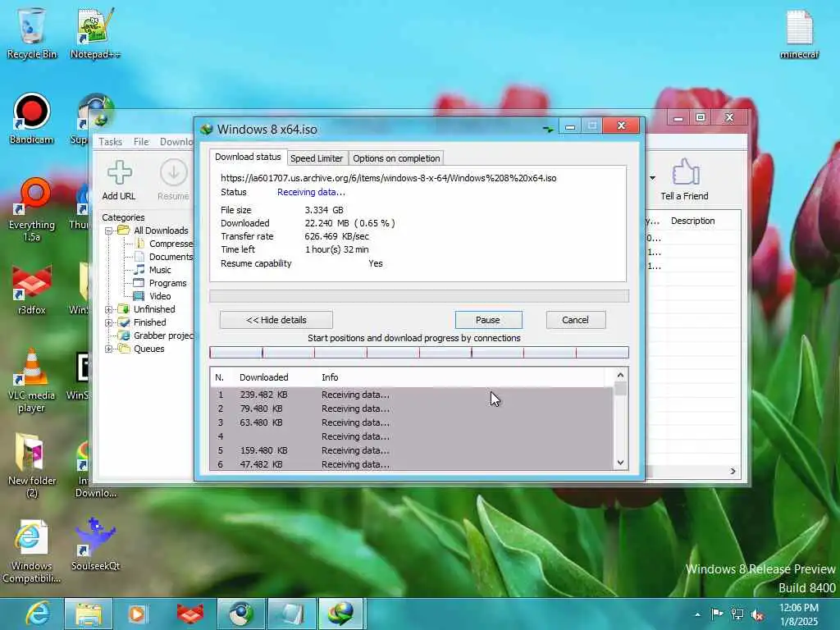
Task: Open Internet Explorer from the taskbar
Action: 38,614
